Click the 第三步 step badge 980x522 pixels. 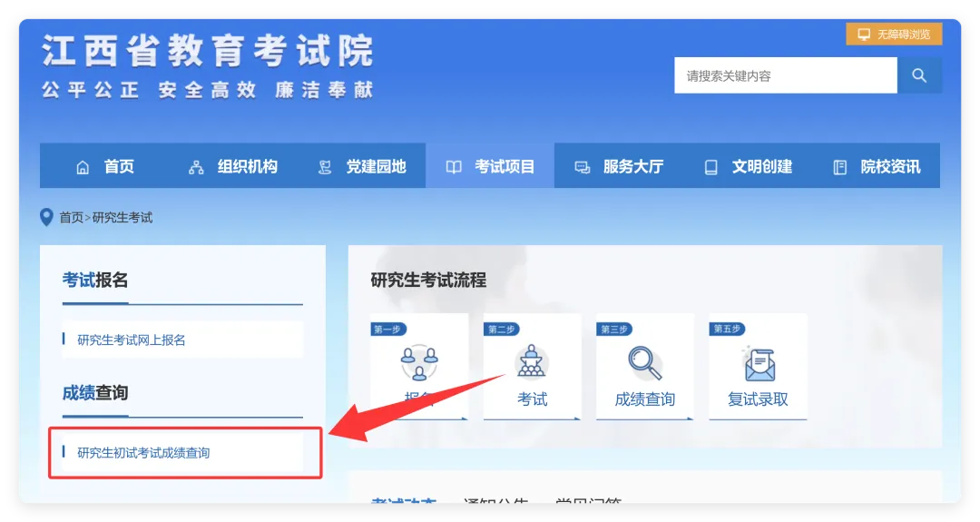[614, 330]
